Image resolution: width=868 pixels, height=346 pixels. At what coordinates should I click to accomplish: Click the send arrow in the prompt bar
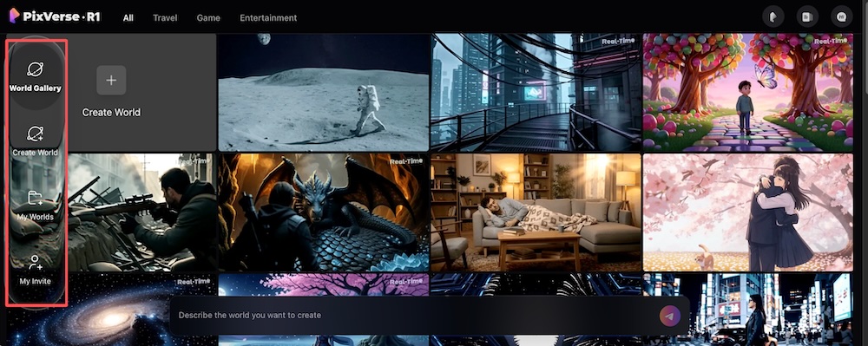[670, 316]
